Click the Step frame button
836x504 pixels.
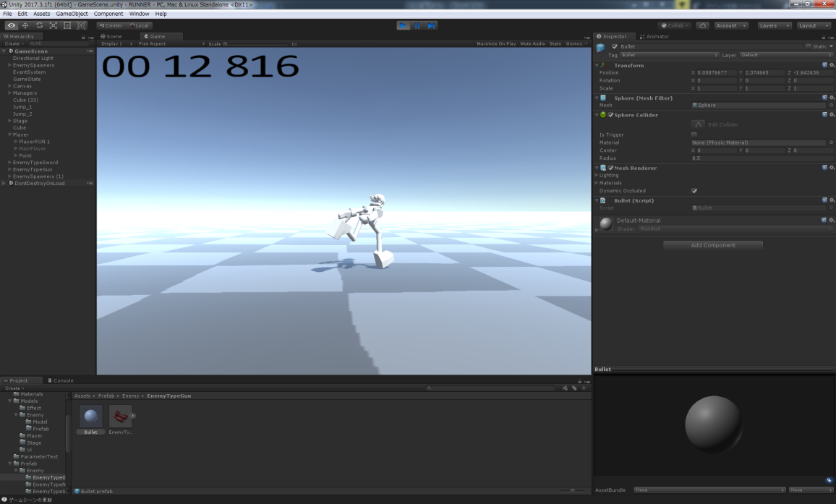[431, 25]
